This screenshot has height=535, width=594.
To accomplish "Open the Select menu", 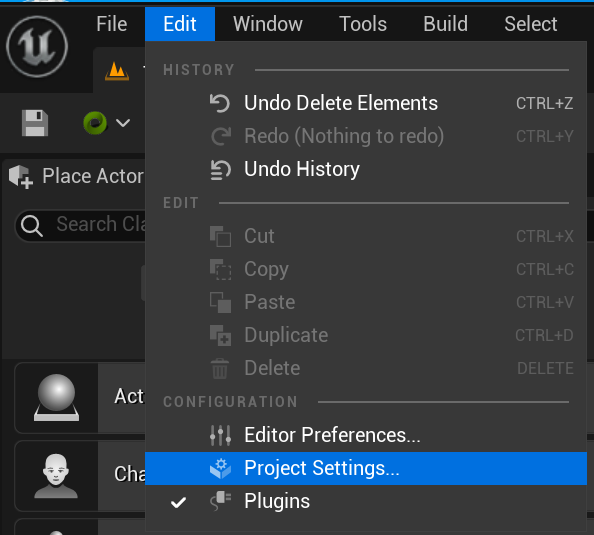I will tap(530, 24).
